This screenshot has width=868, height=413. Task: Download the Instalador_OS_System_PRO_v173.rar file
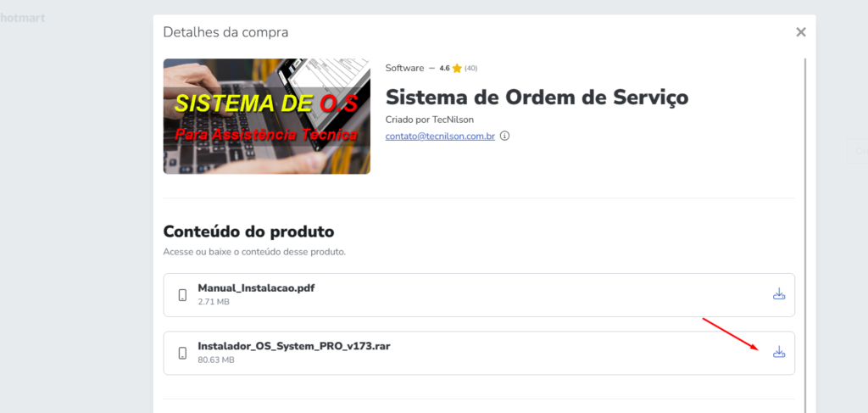779,352
